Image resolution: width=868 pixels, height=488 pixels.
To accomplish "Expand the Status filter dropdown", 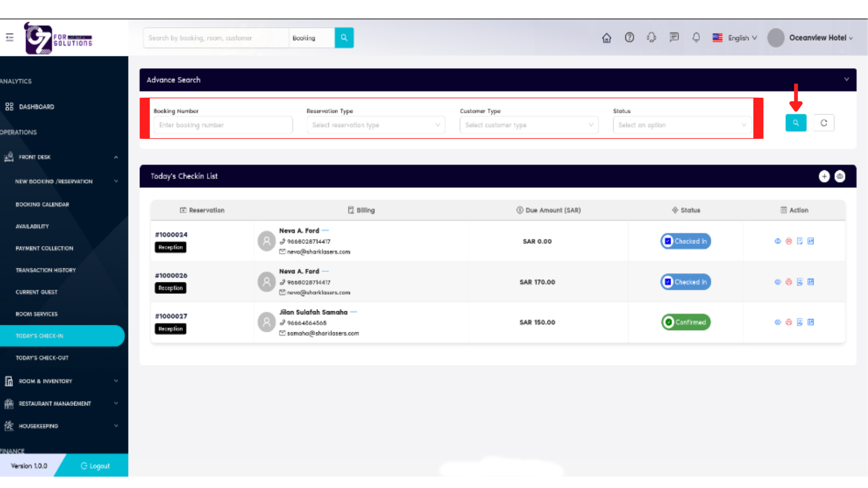I will pyautogui.click(x=682, y=125).
